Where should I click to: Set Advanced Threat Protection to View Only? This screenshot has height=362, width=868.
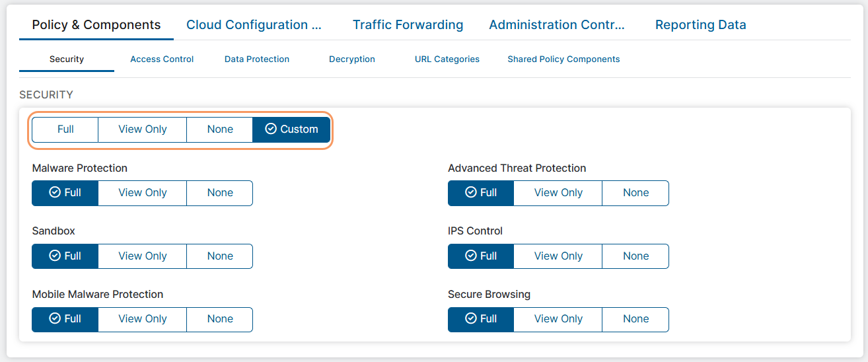pos(558,193)
